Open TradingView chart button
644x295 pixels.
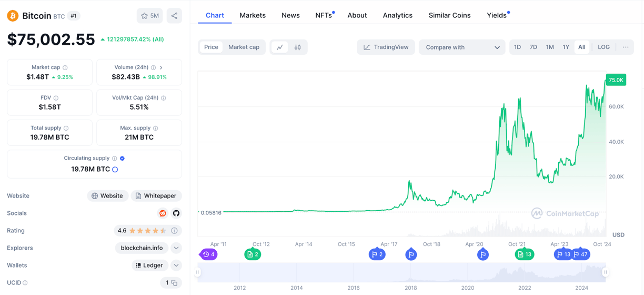click(386, 47)
